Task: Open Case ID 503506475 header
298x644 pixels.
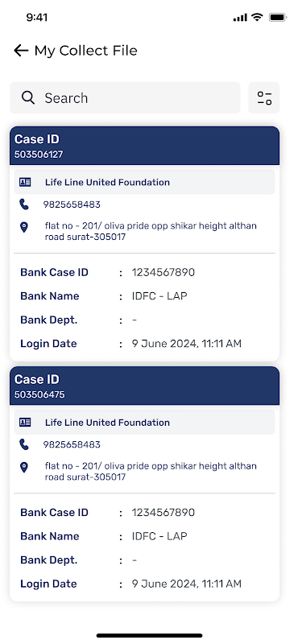Action: 145,386
